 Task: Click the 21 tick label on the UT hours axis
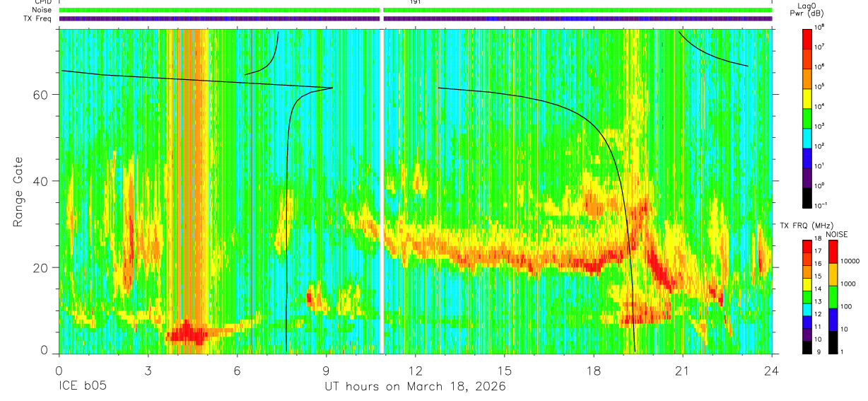[x=682, y=370]
